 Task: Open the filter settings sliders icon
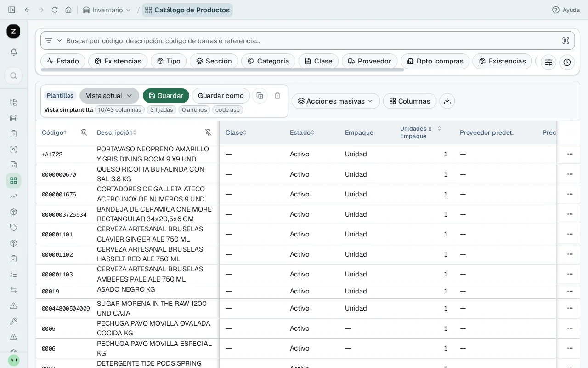(548, 62)
